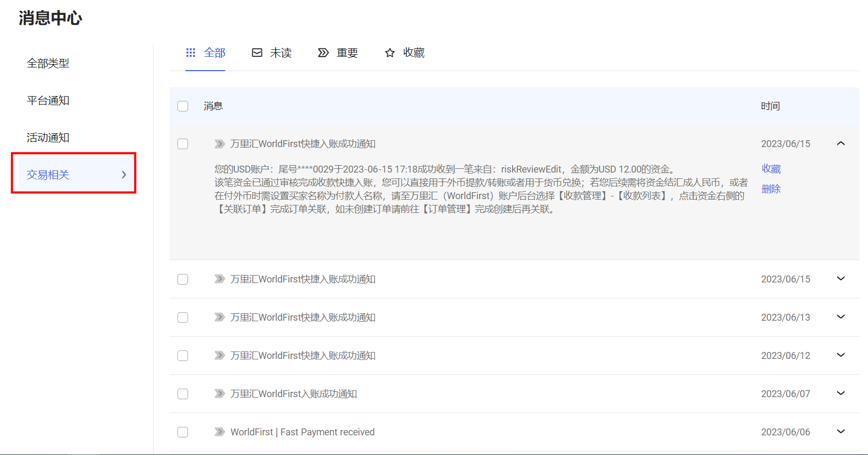Click the grid icon beside 全部 tab
The image size is (868, 455).
coord(191,53)
